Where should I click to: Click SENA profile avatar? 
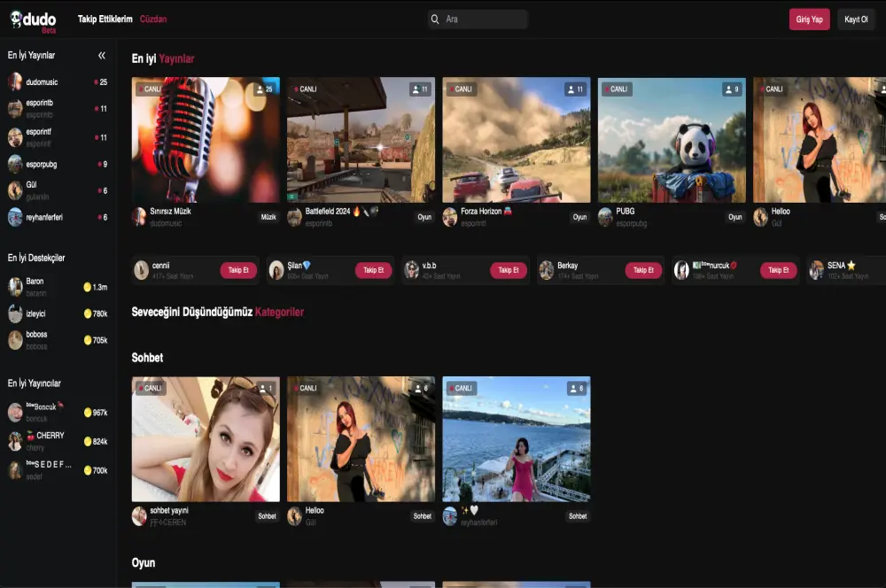(817, 270)
